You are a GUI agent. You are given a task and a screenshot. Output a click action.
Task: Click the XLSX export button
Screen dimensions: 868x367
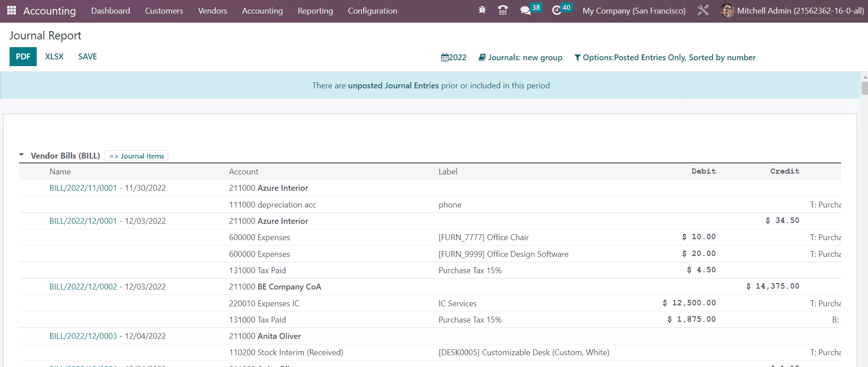(54, 57)
